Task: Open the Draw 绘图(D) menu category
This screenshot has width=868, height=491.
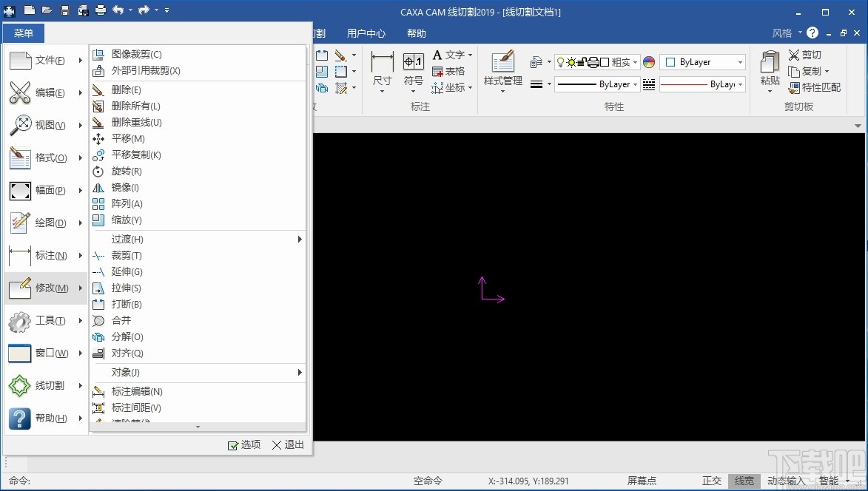Action: tap(46, 223)
